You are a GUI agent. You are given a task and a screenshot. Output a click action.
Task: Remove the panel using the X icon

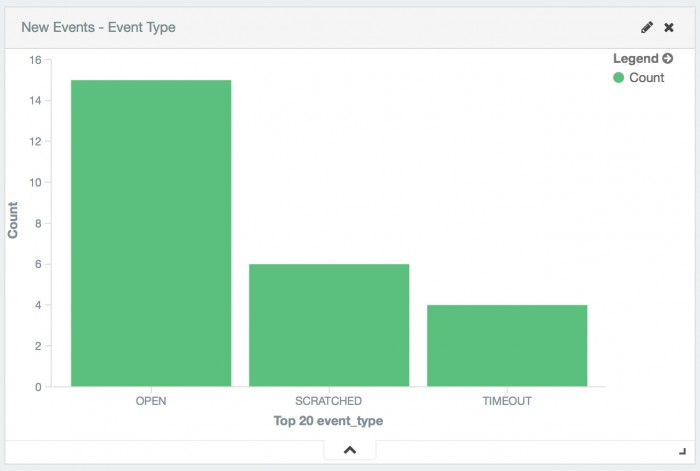click(x=669, y=27)
